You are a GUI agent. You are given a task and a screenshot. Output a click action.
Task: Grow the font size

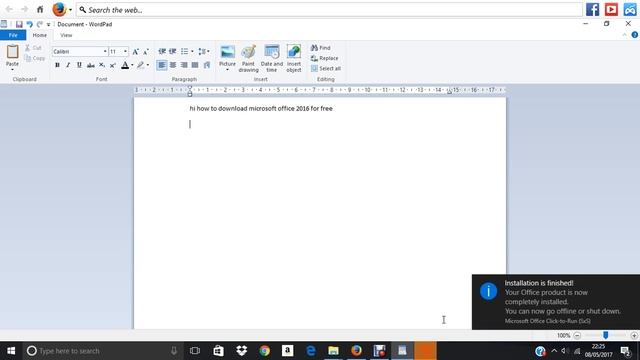136,51
